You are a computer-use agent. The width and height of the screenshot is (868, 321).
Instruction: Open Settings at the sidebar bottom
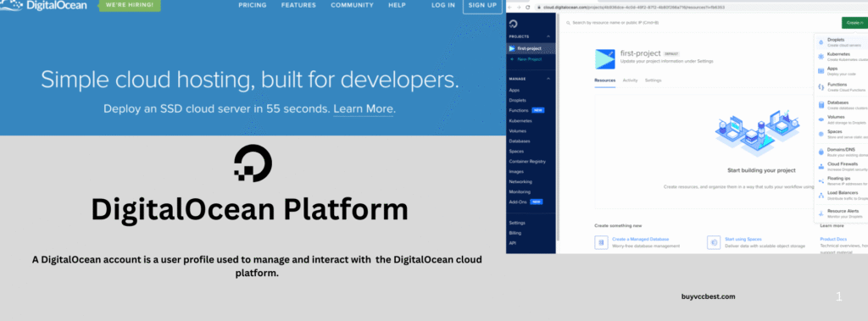(517, 223)
